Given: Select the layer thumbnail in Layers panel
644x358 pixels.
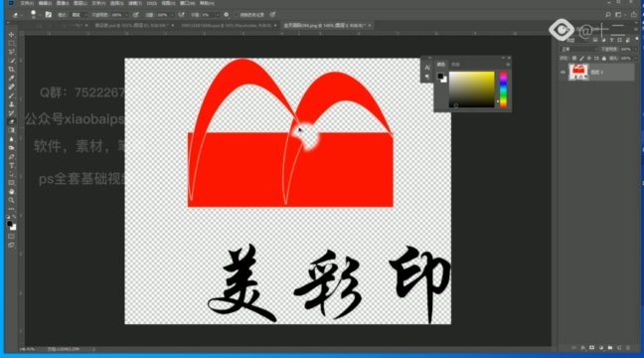Looking at the screenshot, I should 578,73.
